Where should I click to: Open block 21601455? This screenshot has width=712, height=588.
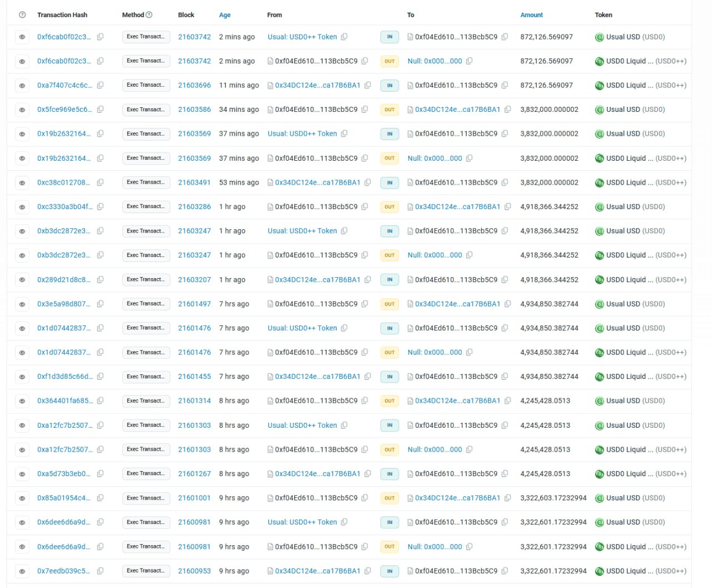(194, 377)
